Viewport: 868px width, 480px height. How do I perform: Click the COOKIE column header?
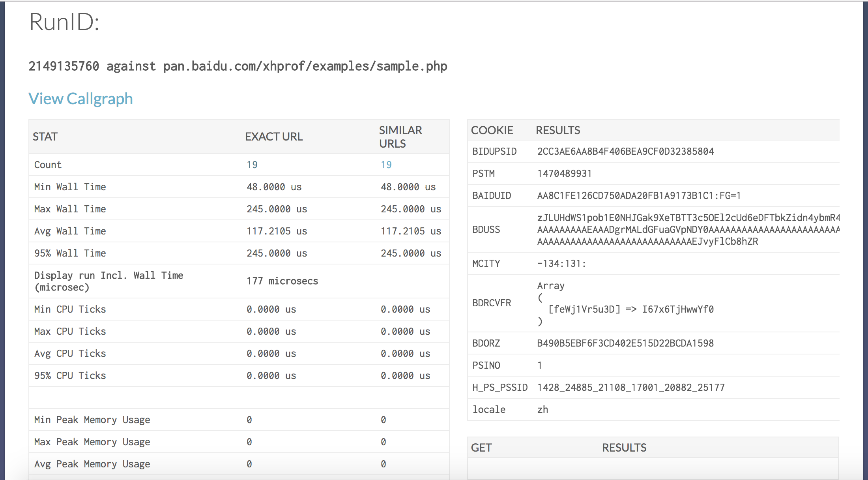tap(492, 130)
